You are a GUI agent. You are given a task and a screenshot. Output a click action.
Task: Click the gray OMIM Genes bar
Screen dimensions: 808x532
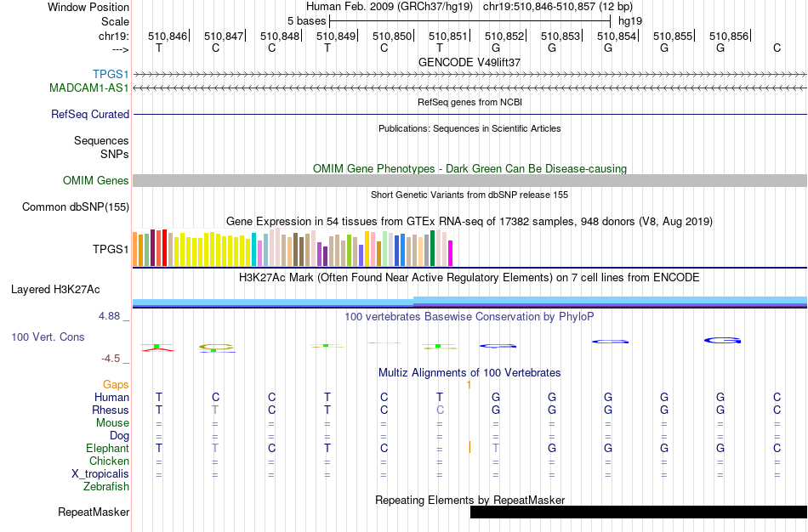coord(470,180)
